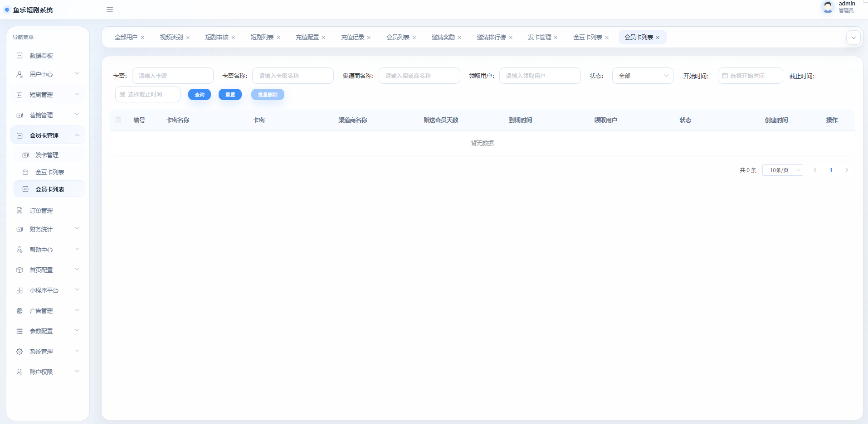The image size is (868, 424).
Task: Click the 发卡管理 submenu icon
Action: [25, 155]
